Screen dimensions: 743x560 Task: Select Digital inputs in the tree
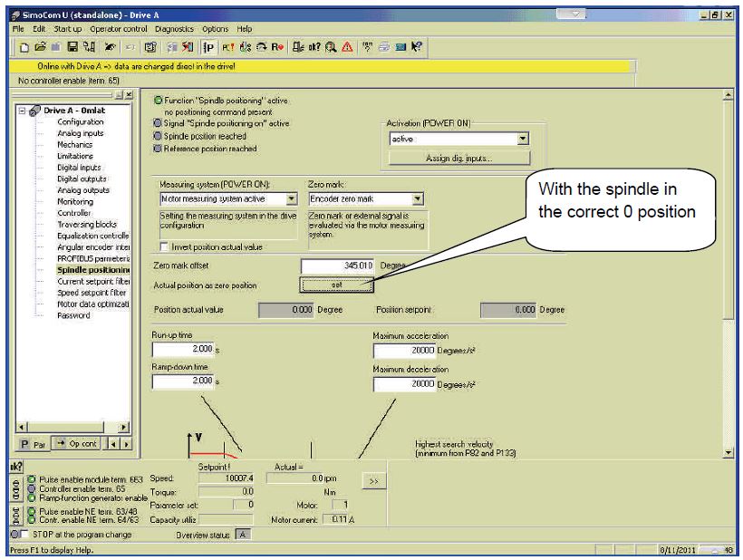(x=80, y=166)
